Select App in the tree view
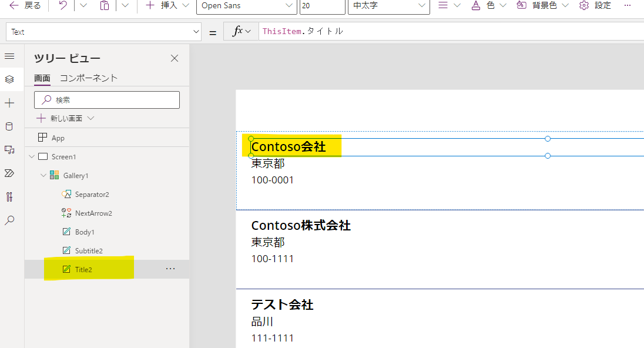 [x=58, y=138]
